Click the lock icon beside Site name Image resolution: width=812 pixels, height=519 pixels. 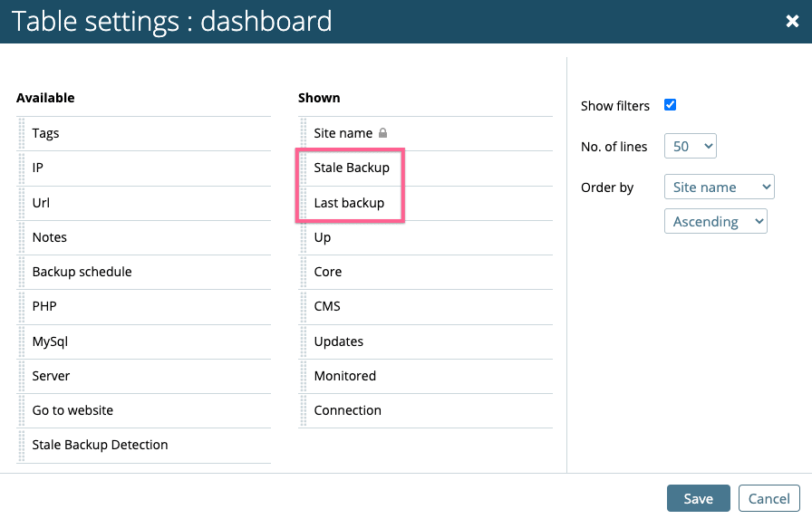[382, 133]
